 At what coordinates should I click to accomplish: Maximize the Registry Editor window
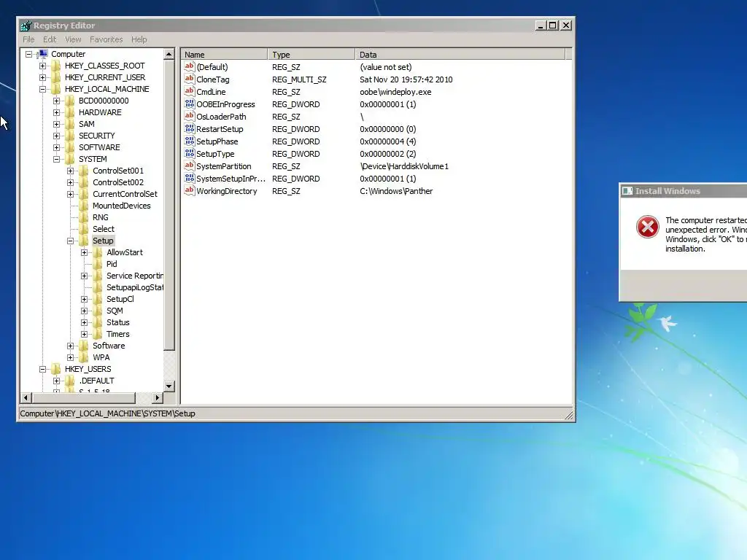pos(553,26)
